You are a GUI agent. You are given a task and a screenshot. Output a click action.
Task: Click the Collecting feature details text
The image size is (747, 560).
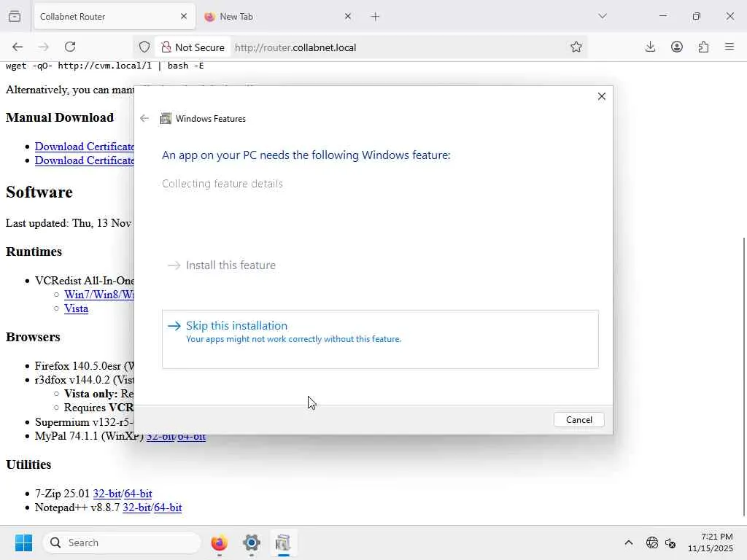[x=222, y=184]
